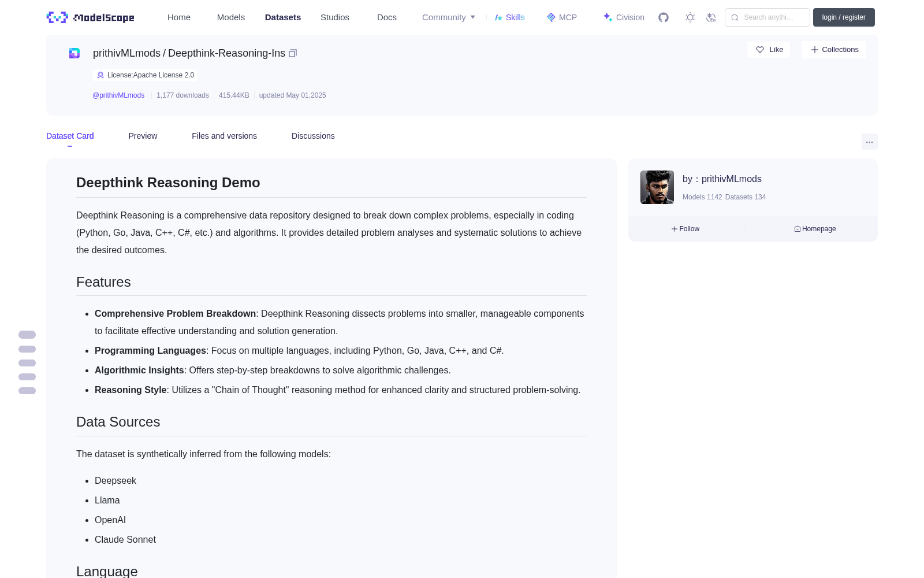Click the 'Datasets 134' author stat
Viewport: 924px width, 578px height.
pyautogui.click(x=746, y=197)
